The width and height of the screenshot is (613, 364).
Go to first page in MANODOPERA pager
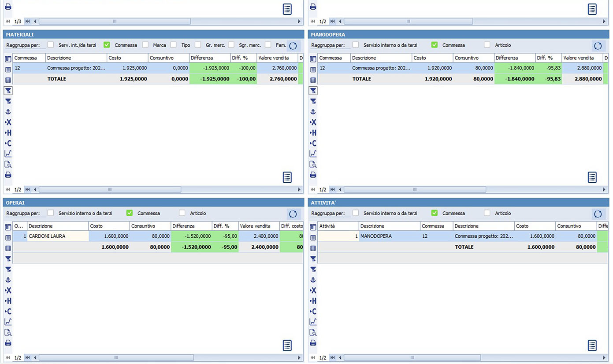(312, 190)
